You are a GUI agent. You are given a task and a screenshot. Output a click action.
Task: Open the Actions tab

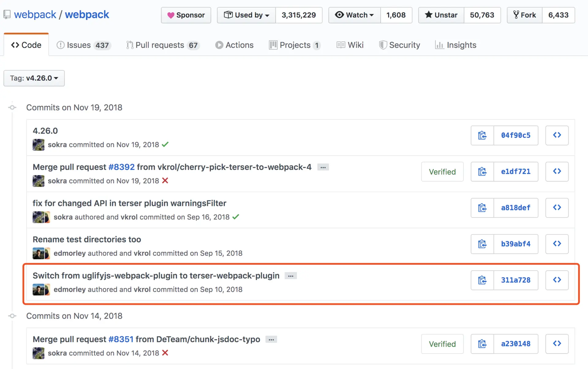tap(234, 45)
